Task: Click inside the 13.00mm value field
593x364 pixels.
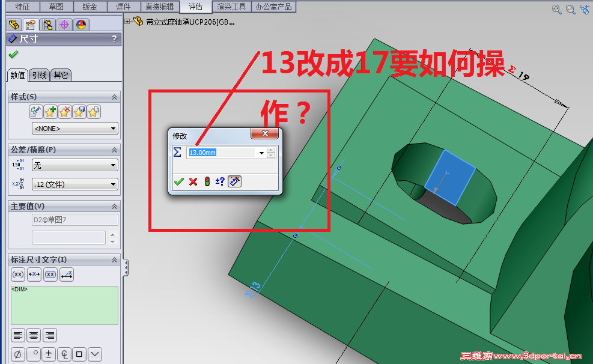Action: (219, 153)
